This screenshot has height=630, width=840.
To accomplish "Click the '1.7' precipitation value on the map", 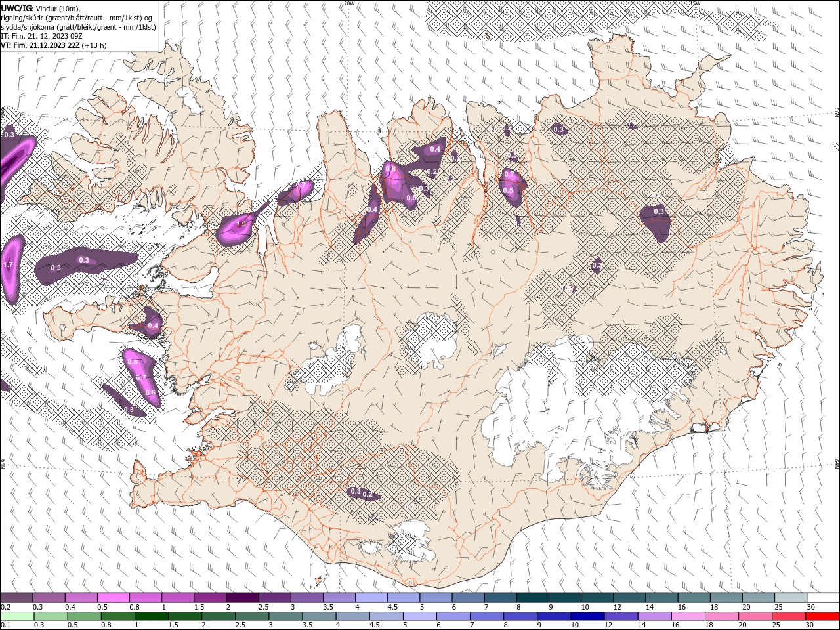I will click(8, 265).
